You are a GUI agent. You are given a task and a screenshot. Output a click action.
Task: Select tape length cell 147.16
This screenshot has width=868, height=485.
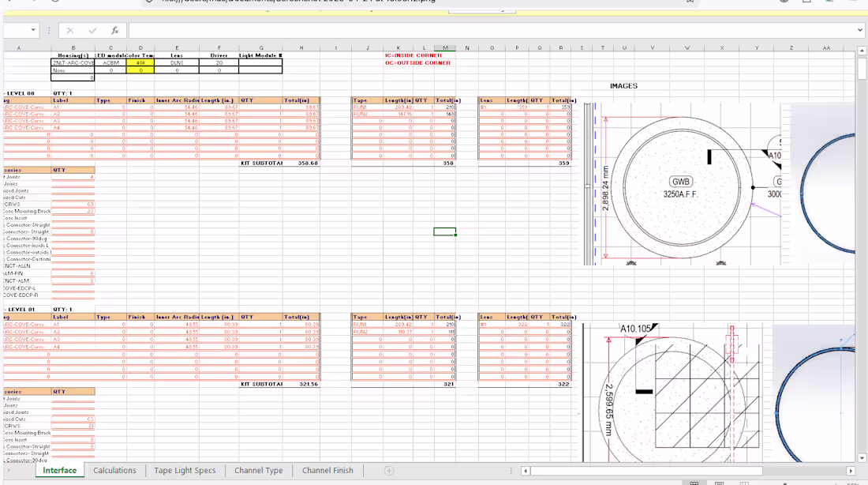[398, 115]
